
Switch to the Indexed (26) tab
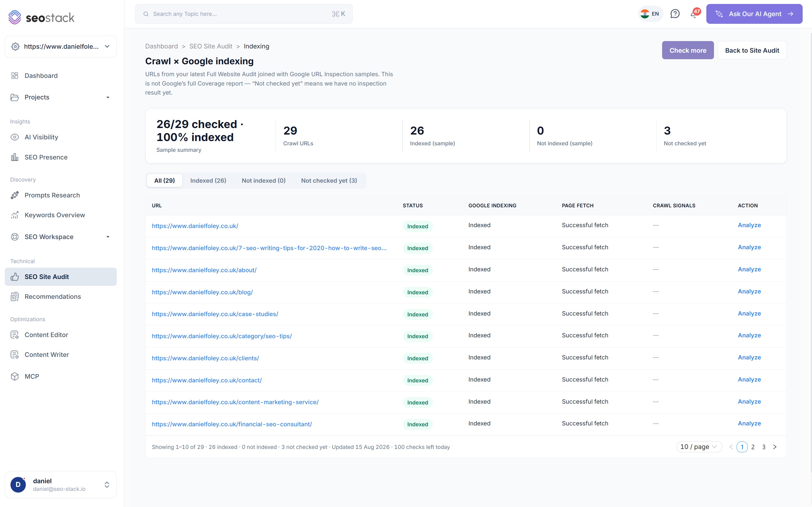point(208,180)
